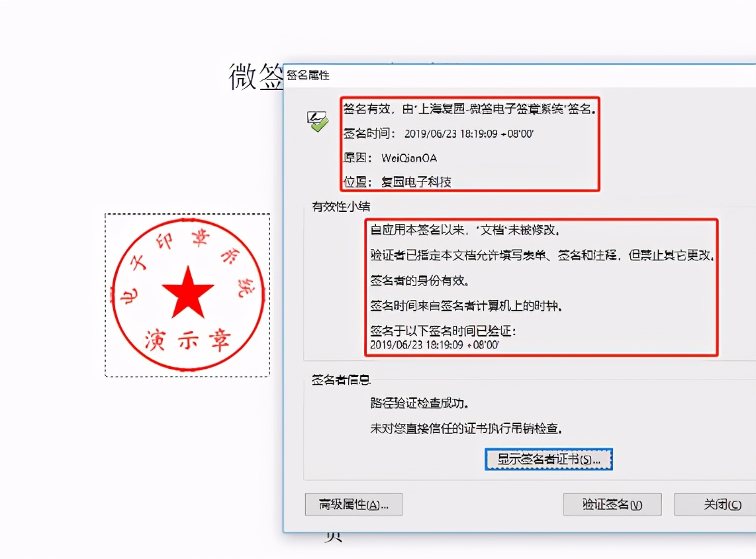Click the 有效性小结 section label

(341, 207)
